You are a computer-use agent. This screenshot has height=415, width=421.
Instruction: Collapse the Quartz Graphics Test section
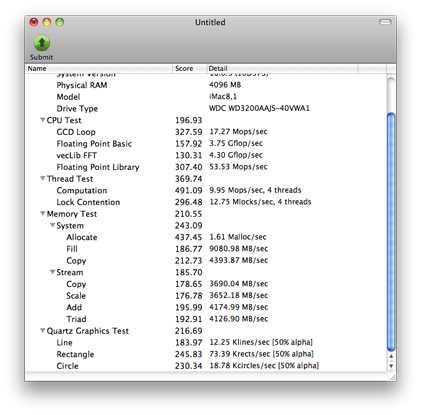tap(43, 331)
